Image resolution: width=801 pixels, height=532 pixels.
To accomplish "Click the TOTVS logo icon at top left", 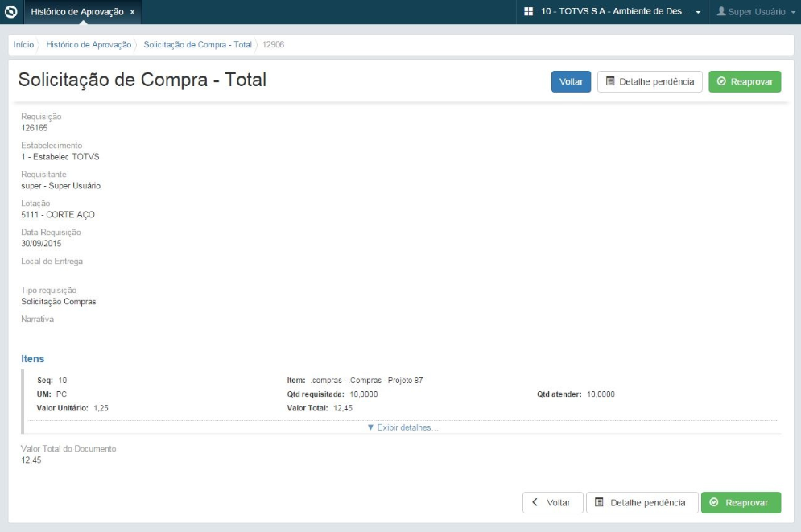I will pos(11,12).
